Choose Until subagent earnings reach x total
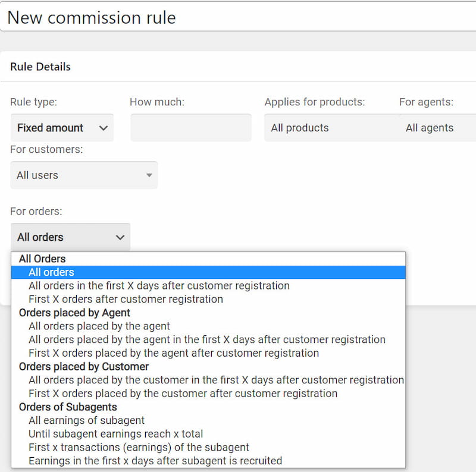 (115, 434)
